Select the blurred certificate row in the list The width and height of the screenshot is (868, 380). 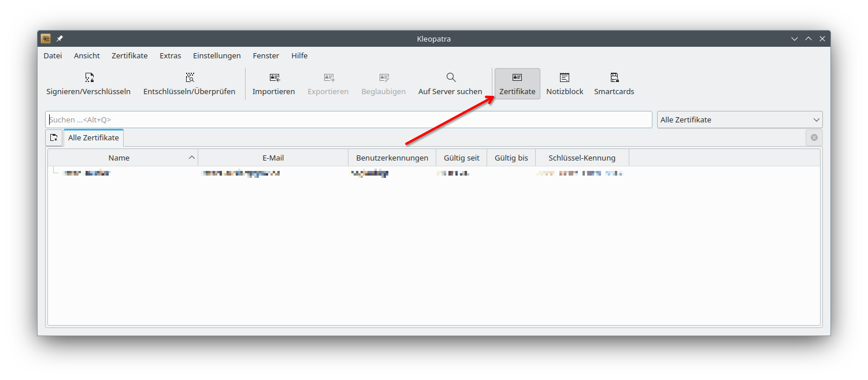point(433,173)
